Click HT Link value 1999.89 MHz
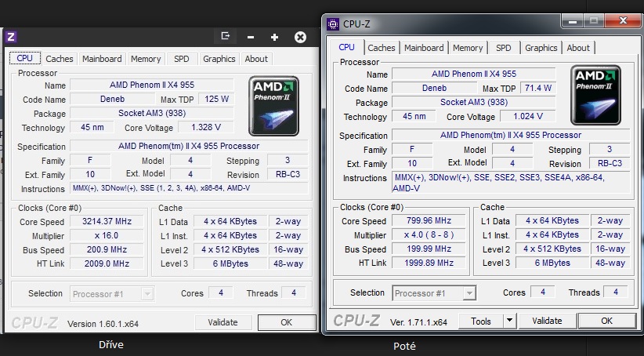Viewport: 644px width, 356px height. click(x=429, y=263)
